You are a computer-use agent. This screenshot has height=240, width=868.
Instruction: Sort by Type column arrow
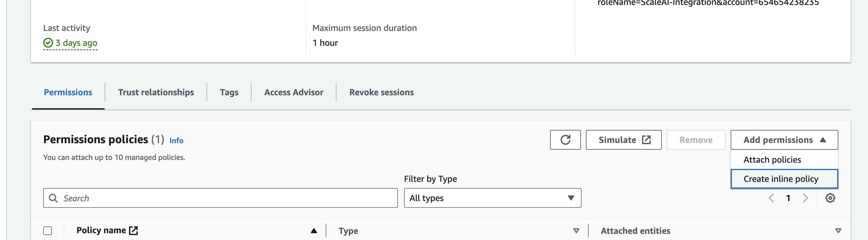point(576,231)
